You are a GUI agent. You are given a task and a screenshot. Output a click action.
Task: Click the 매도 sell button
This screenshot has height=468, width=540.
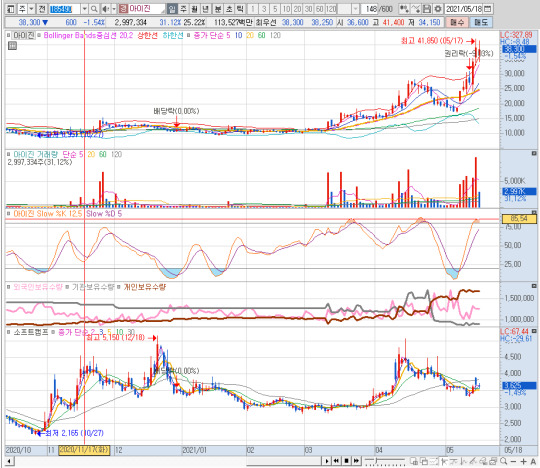pos(481,23)
